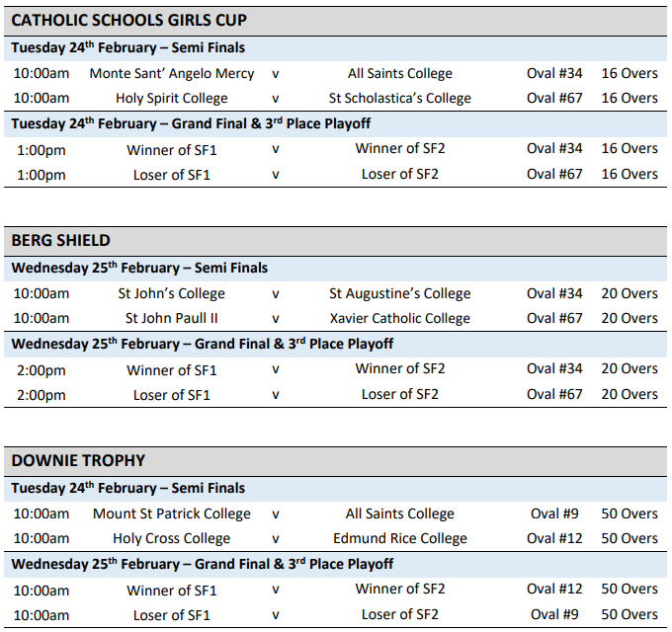
Task: Select the Berg Shield section heading
Action: (60, 241)
